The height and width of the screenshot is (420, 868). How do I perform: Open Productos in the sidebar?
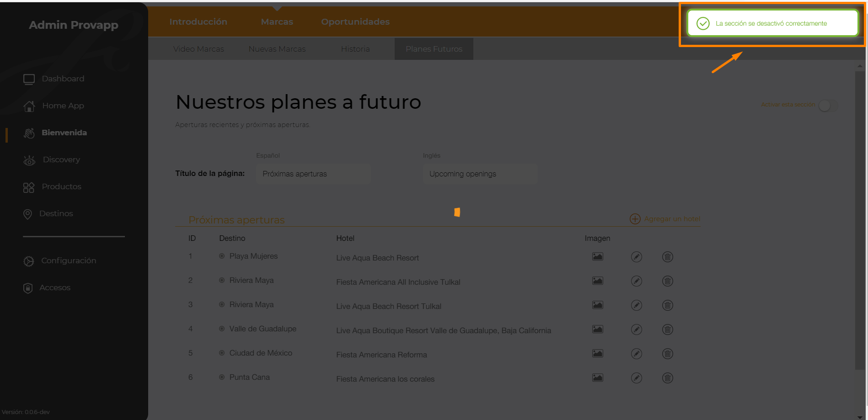tap(61, 186)
